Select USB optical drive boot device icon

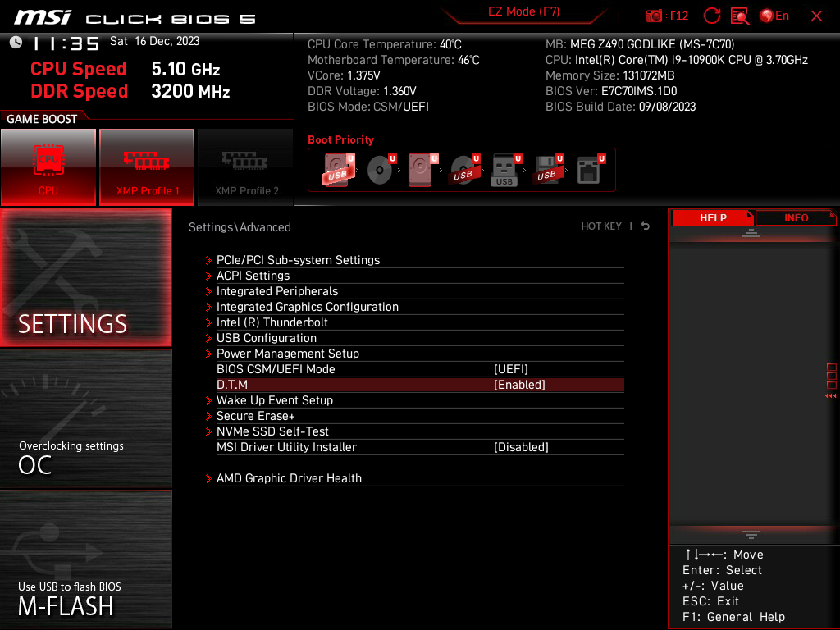coord(464,170)
